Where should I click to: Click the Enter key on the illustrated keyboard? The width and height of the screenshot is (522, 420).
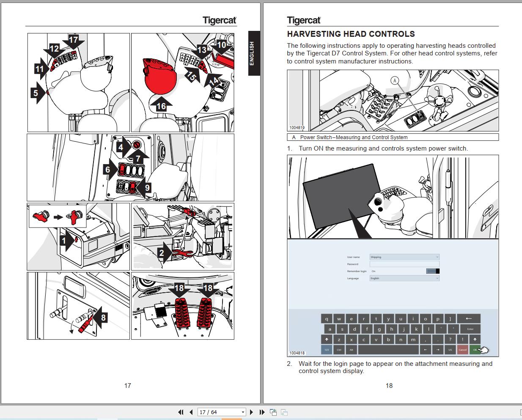click(x=470, y=329)
